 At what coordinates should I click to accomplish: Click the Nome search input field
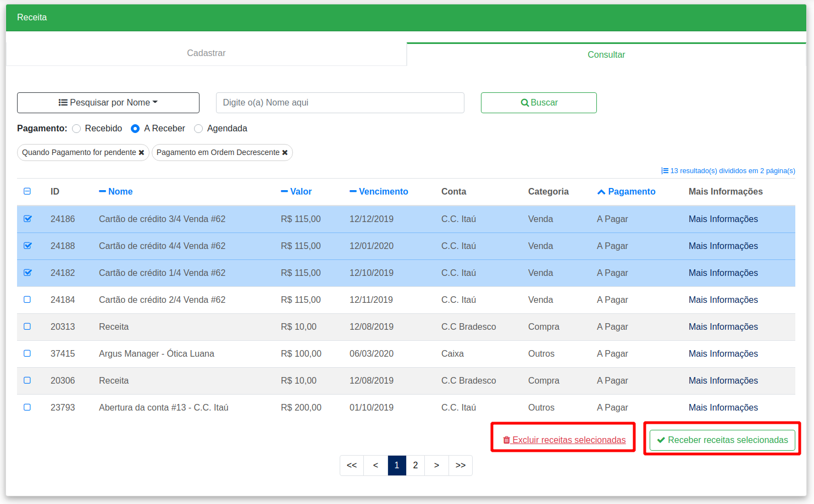click(340, 103)
